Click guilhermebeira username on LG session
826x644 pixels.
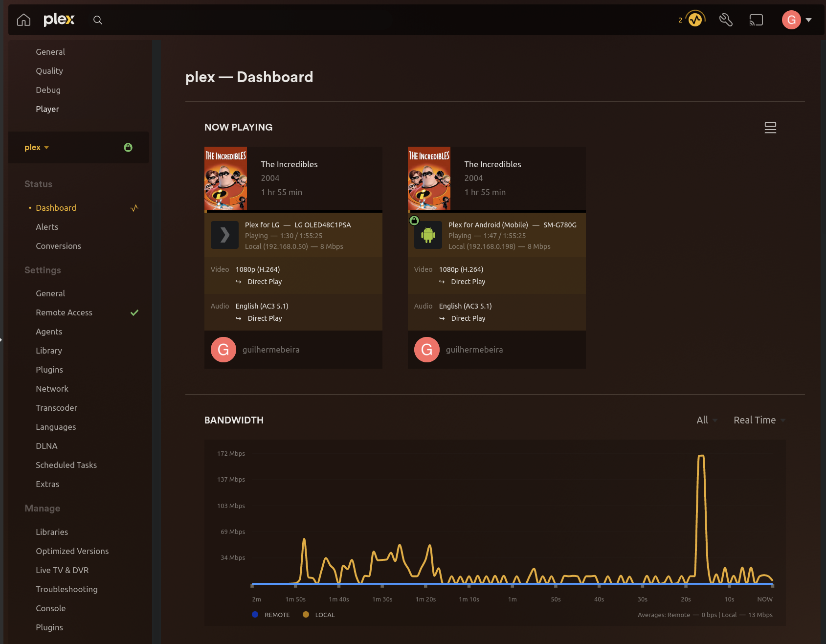271,350
